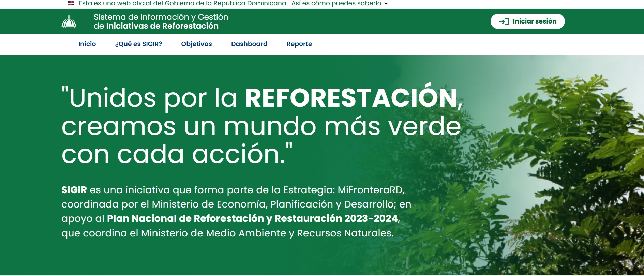
Task: Click the login arrow icon inside Iniciar sesión
Action: [504, 21]
